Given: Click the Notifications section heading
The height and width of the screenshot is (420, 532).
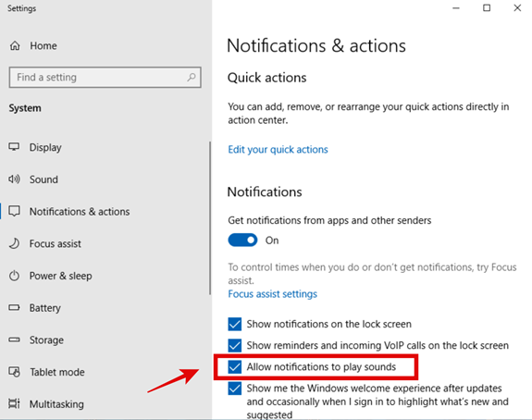Looking at the screenshot, I should coord(265,192).
